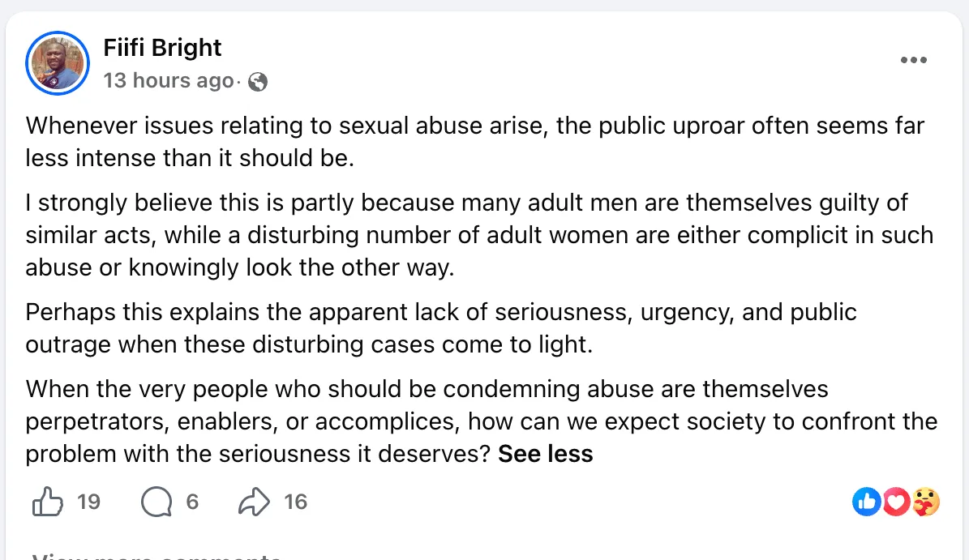Image resolution: width=969 pixels, height=560 pixels.
Task: Click the paragraph starting 'Perhaps this explains'
Action: tap(440, 328)
